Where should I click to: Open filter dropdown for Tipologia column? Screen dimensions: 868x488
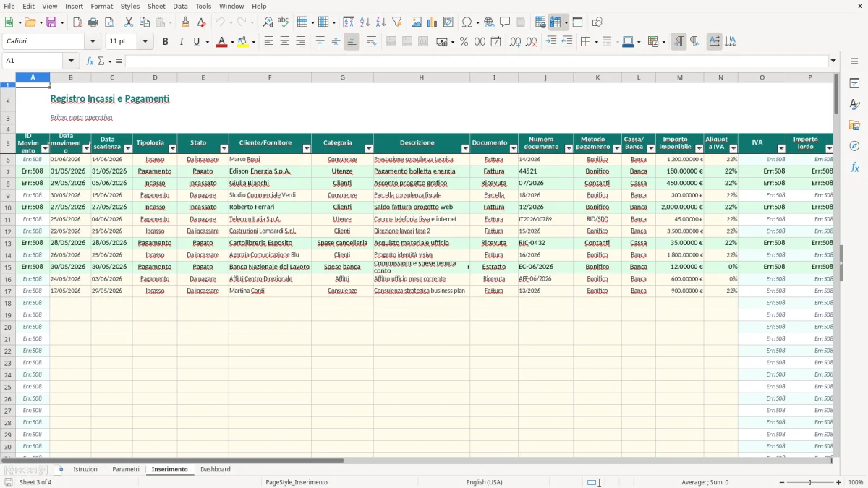pyautogui.click(x=172, y=148)
